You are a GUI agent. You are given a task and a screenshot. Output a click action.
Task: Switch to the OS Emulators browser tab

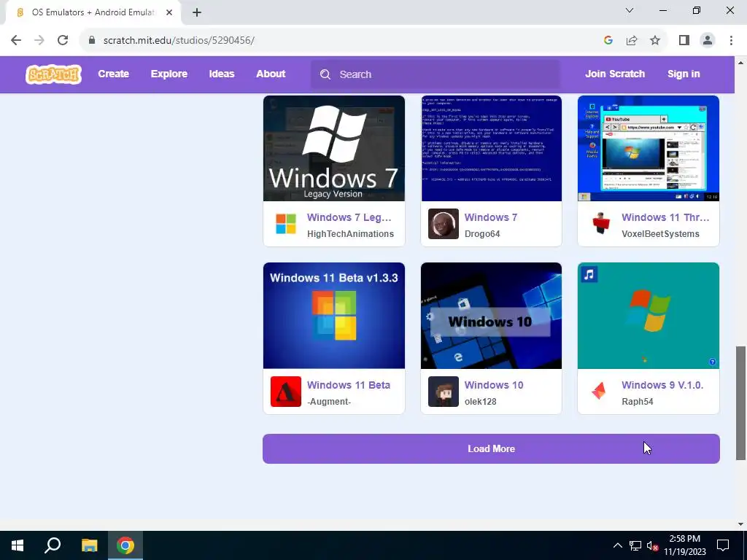[x=93, y=12]
